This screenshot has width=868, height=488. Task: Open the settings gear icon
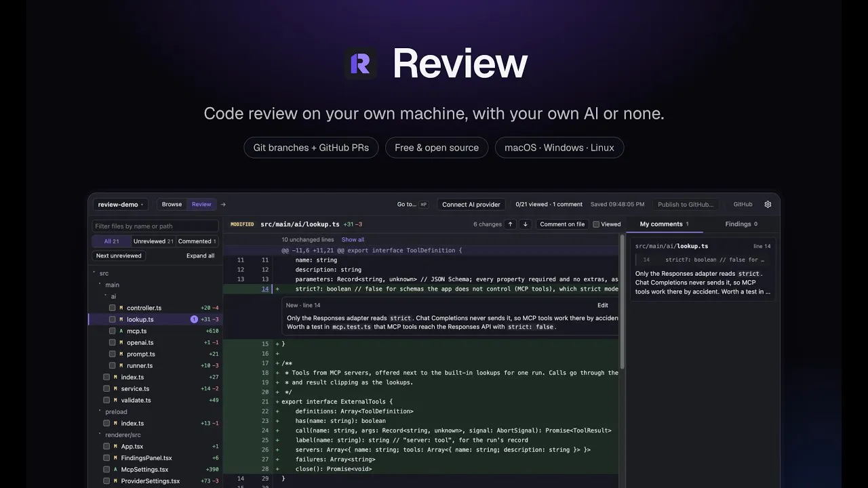(x=768, y=204)
